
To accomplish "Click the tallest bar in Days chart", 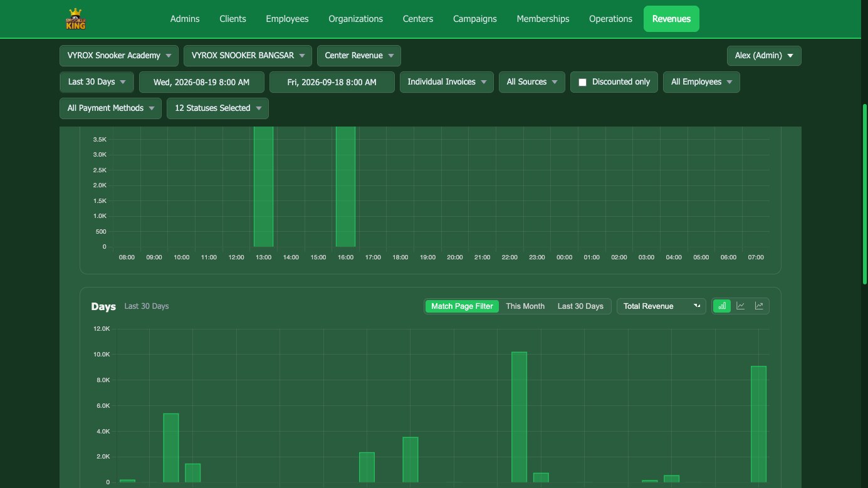I will 519,417.
